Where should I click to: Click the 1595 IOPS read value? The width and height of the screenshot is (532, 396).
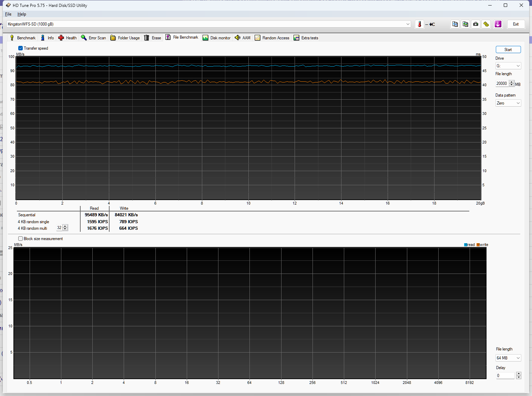coord(97,222)
